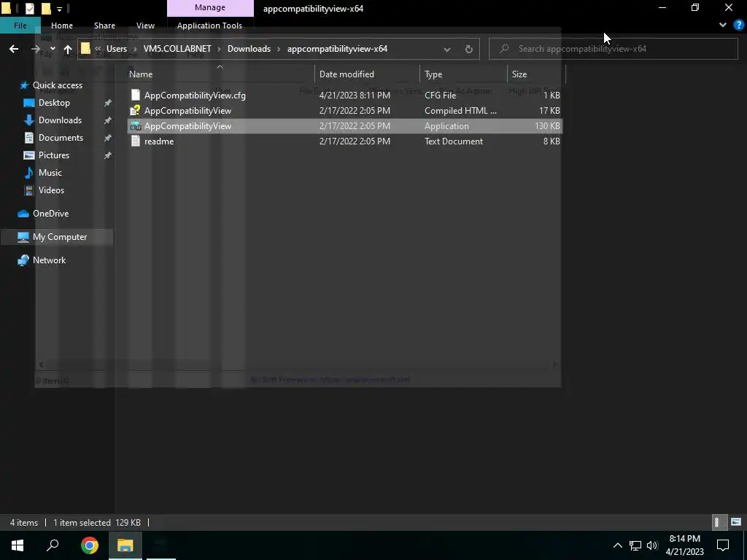747x560 pixels.
Task: Open the notification center icon
Action: coord(723,545)
